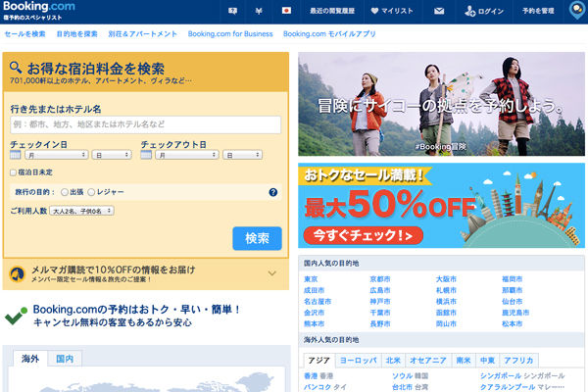Open the セールを検索 link
The width and height of the screenshot is (588, 392).
(x=25, y=33)
